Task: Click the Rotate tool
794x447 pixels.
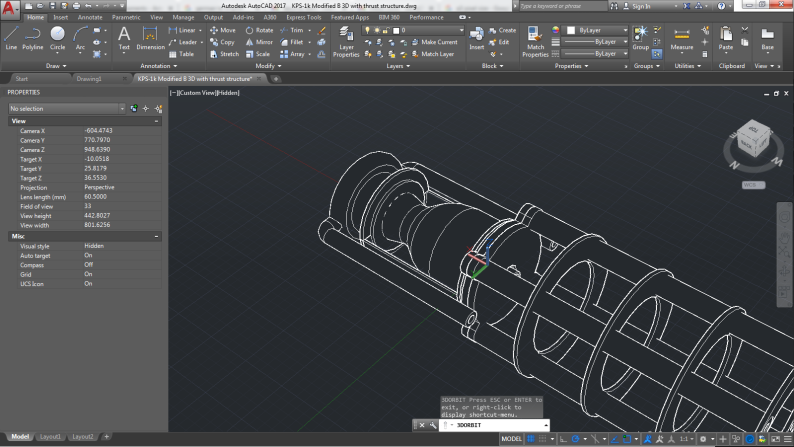Action: tap(259, 30)
